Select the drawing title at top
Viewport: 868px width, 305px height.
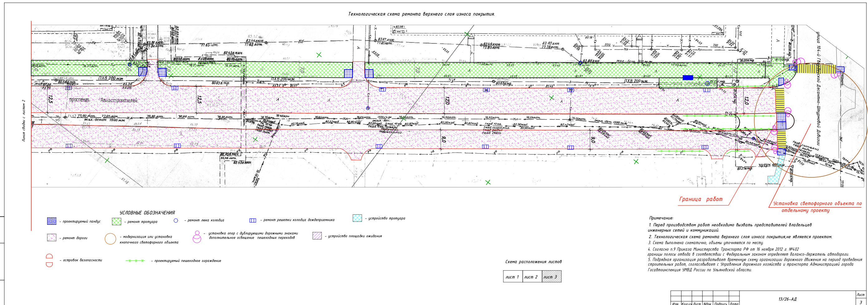coord(421,14)
